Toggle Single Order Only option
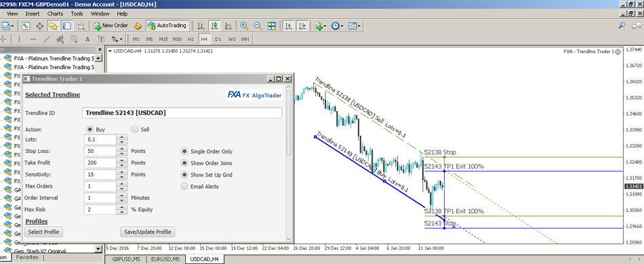644x264 pixels. [184, 151]
